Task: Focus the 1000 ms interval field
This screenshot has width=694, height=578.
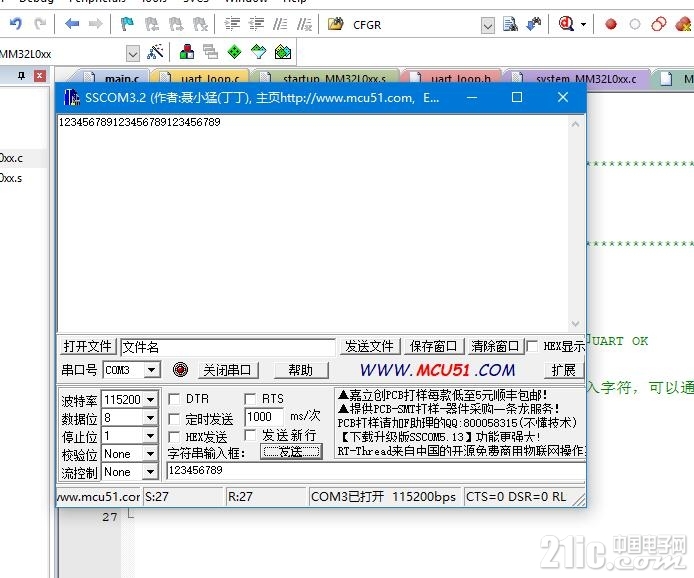Action: 263,417
